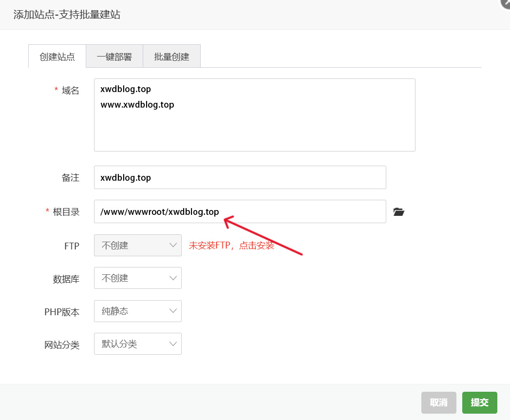Click the first xwdblog.top line in domain box
510x420 pixels.
126,89
